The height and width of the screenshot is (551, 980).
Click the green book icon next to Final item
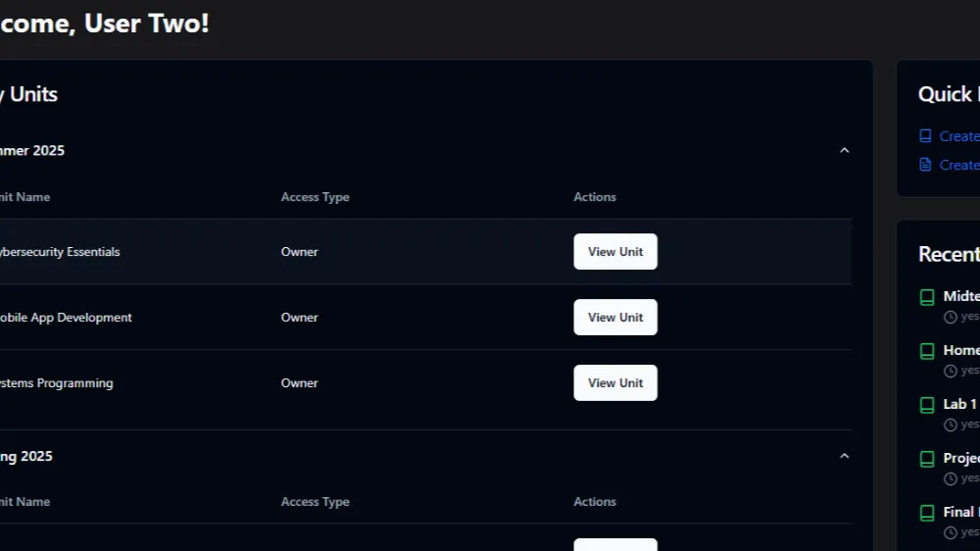927,513
